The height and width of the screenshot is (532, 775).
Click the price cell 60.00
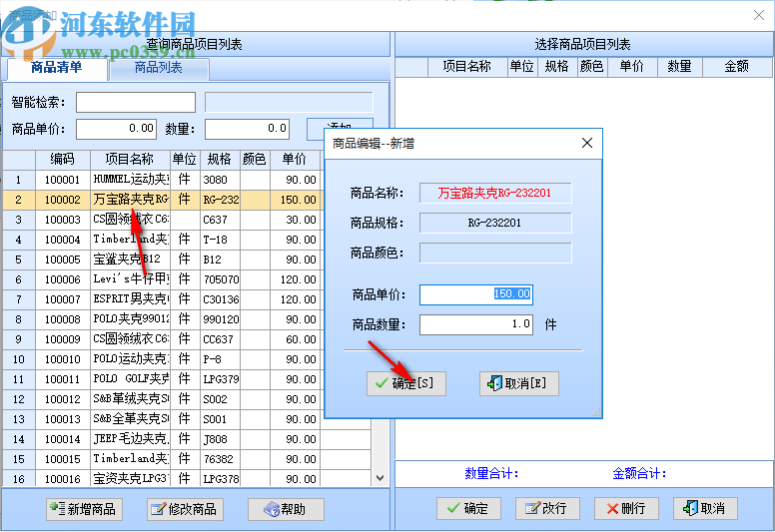coord(295,339)
